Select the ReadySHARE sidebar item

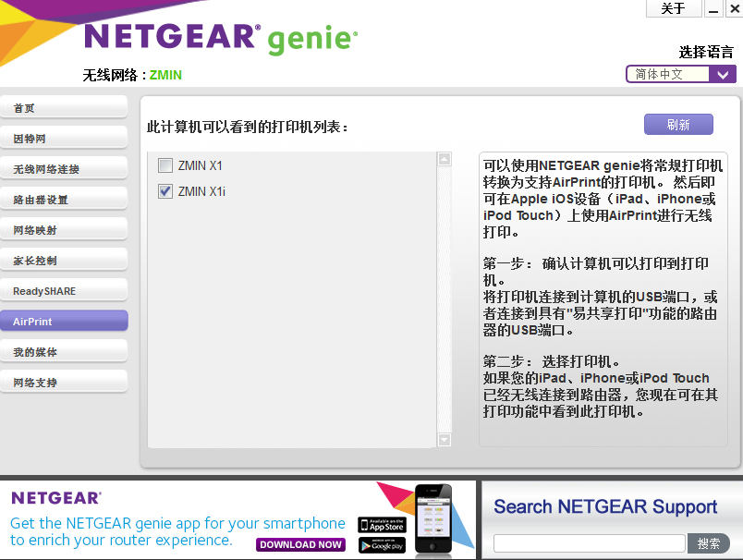pyautogui.click(x=64, y=291)
